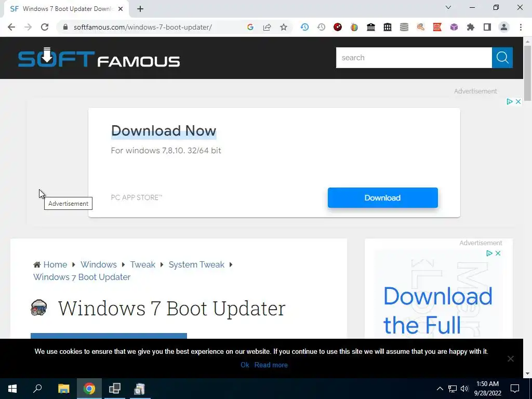
Task: Click the AdChoices icon on sidebar ad
Action: click(x=489, y=253)
